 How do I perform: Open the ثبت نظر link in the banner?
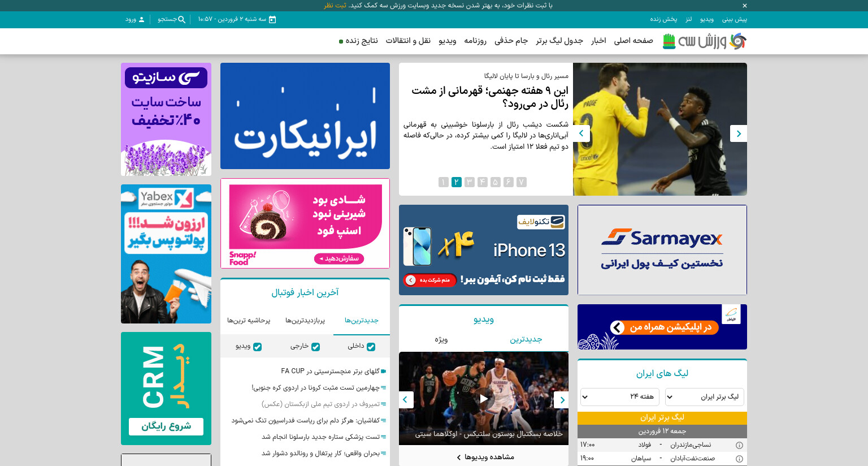[x=335, y=6]
